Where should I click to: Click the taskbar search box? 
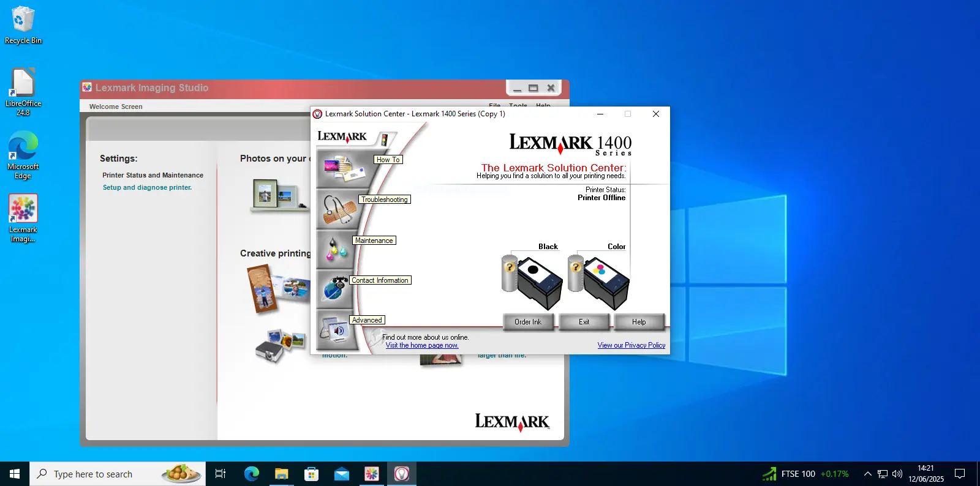coord(118,474)
